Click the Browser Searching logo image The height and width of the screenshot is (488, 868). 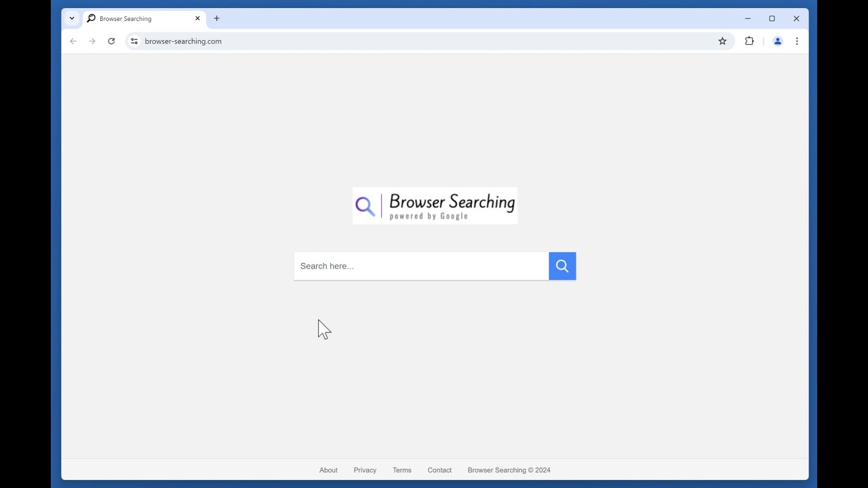point(435,206)
